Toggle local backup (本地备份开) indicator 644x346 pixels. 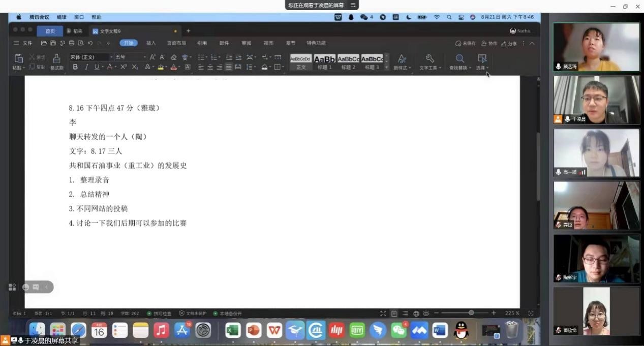pos(228,313)
